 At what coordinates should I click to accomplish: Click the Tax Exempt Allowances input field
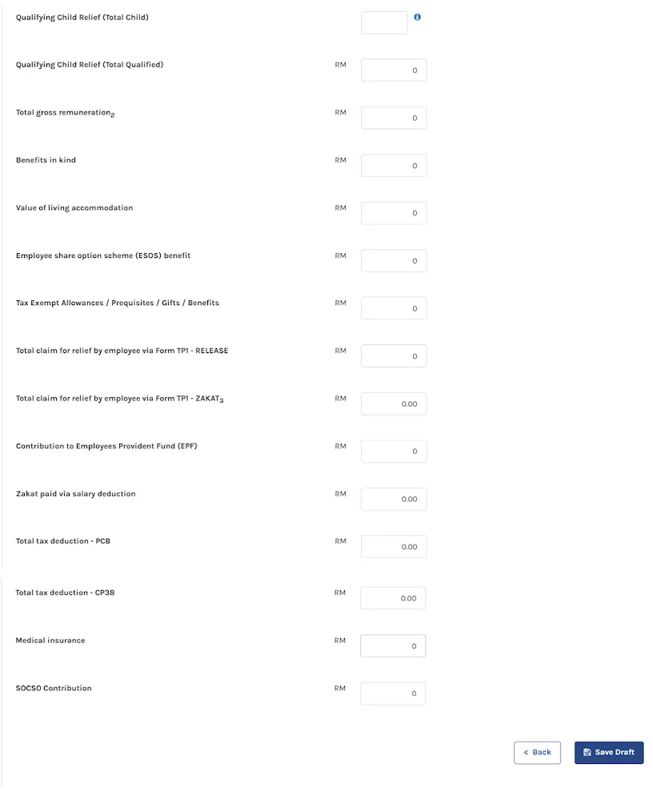[393, 308]
